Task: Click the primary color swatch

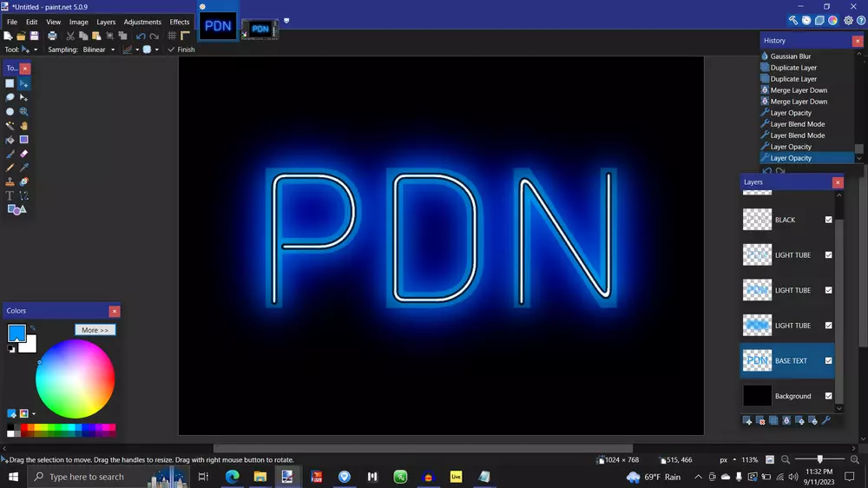Action: [x=16, y=333]
